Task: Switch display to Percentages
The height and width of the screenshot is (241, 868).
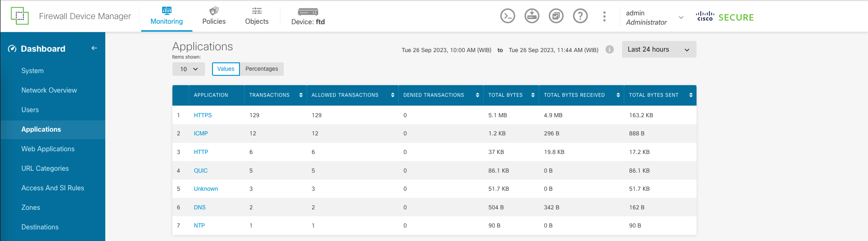Action: (x=261, y=69)
